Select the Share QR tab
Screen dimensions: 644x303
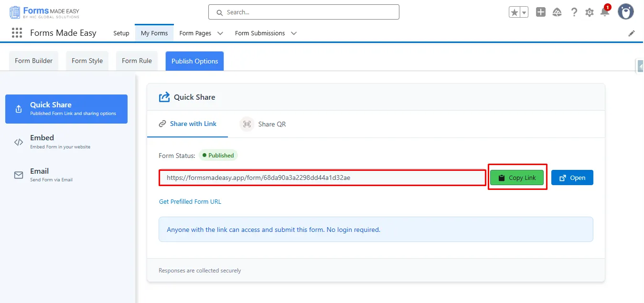263,124
